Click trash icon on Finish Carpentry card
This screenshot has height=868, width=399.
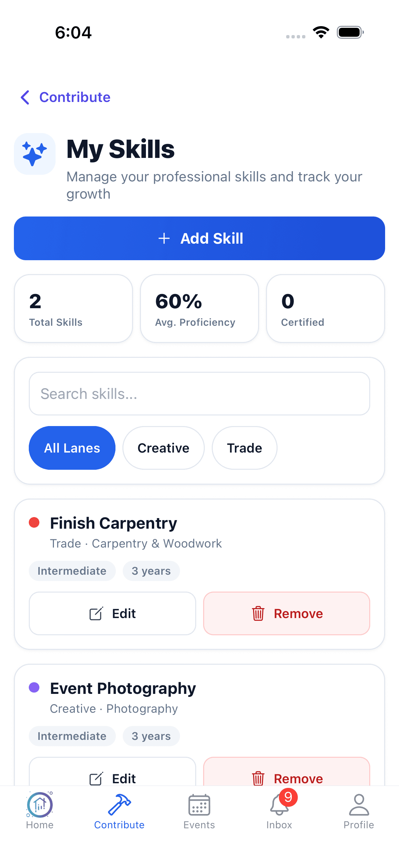click(x=258, y=613)
